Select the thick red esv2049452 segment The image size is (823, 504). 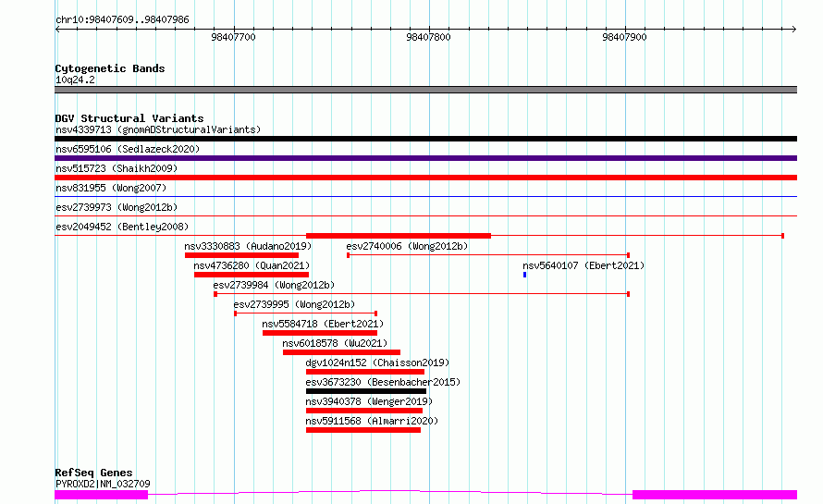click(399, 236)
